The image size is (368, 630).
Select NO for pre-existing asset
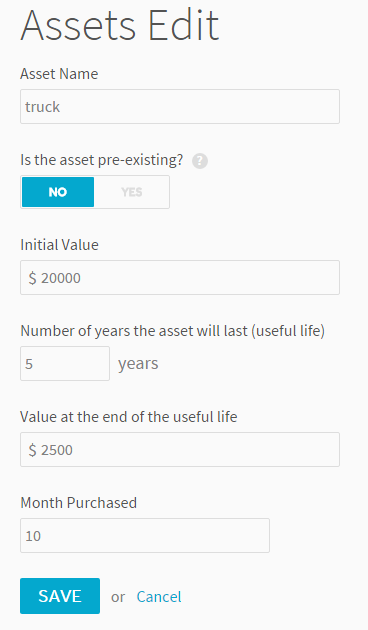click(x=58, y=192)
